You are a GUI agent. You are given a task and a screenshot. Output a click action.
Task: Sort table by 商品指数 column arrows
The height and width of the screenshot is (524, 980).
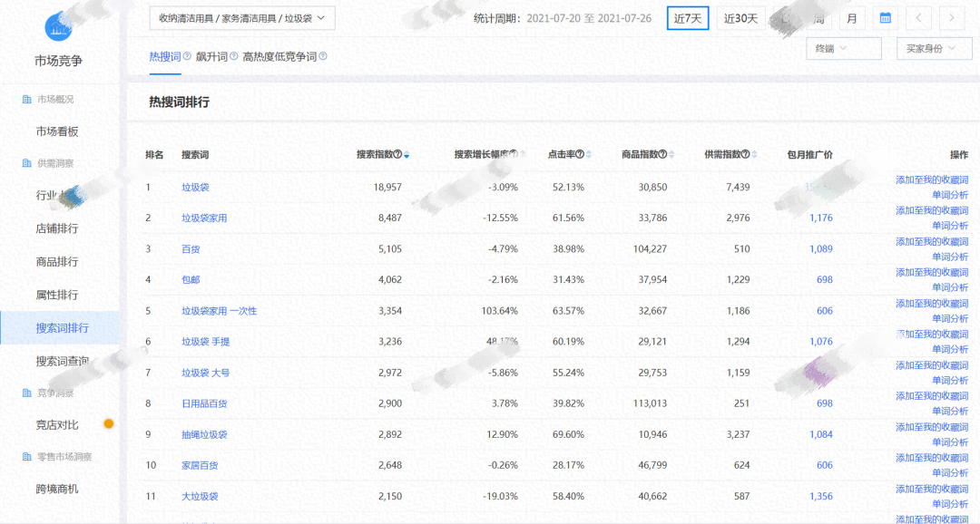(672, 155)
